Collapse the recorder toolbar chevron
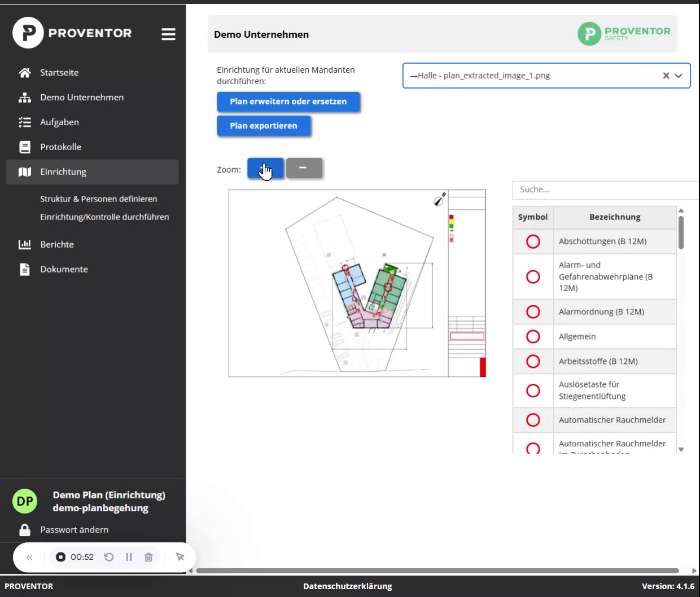Screen dimensions: 700x597 [x=29, y=558]
